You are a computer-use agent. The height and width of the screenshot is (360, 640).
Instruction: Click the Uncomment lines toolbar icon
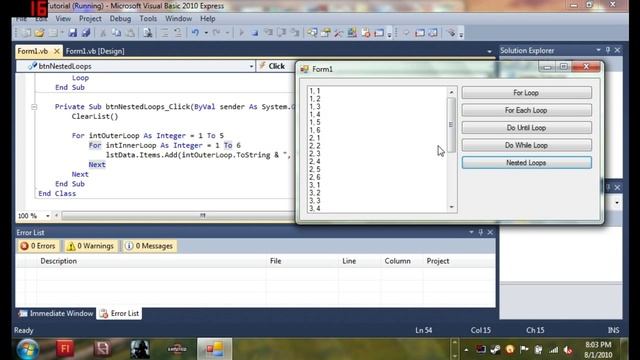click(178, 33)
